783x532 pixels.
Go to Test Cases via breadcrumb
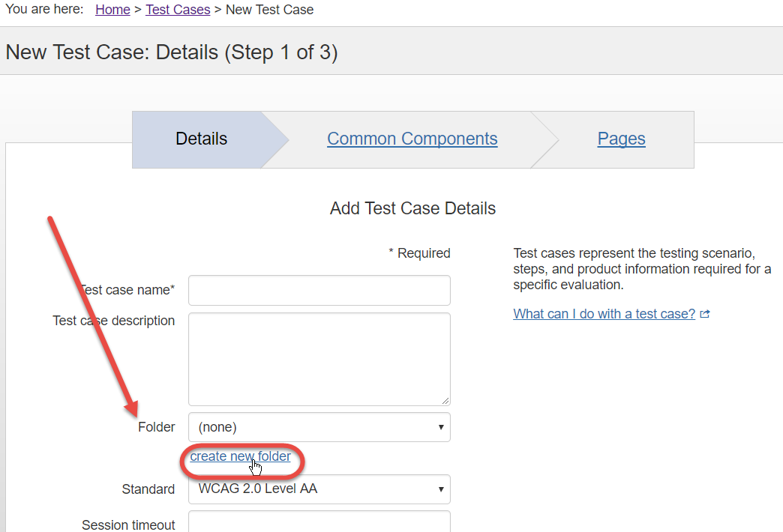[x=178, y=10]
